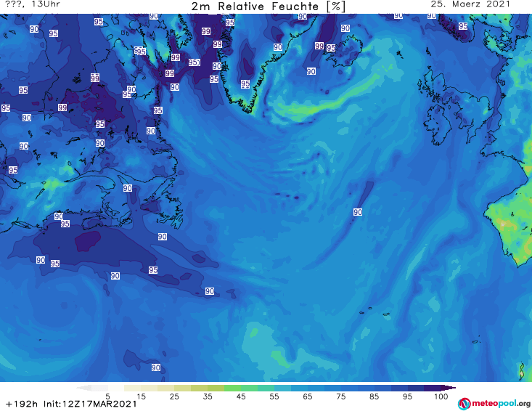Pick the dark purple legend swatch right of 100
This screenshot has height=411, width=532.
coord(449,388)
